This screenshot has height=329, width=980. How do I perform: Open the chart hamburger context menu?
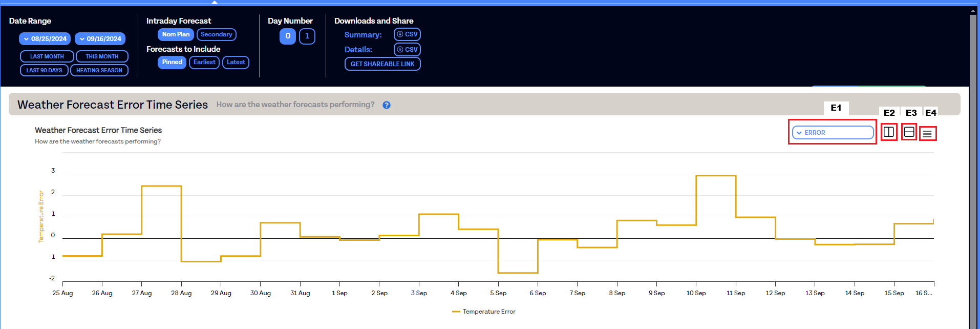(927, 134)
